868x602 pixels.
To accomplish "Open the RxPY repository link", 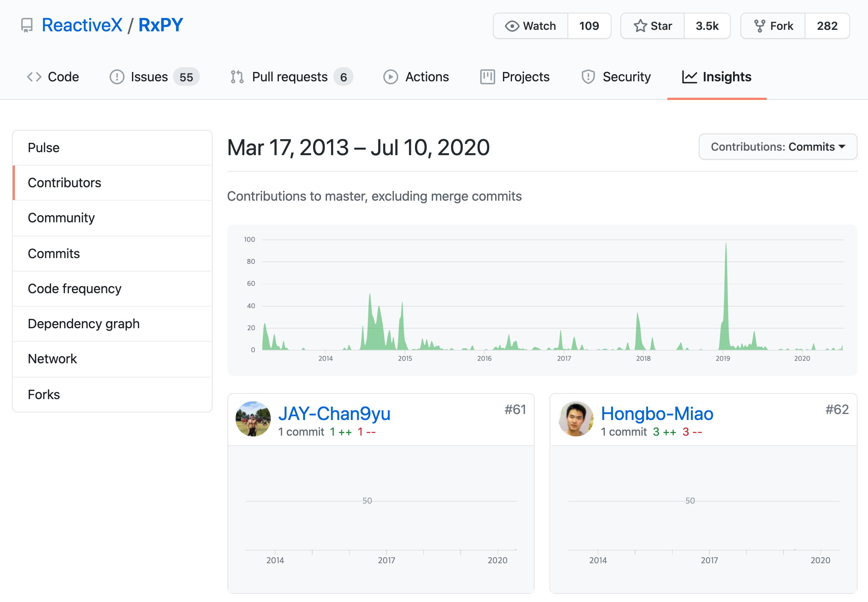I will 161,25.
